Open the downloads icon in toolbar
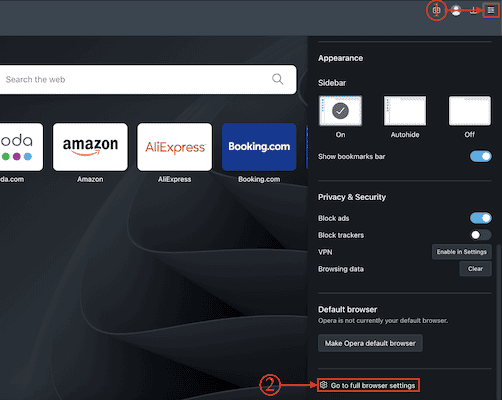This screenshot has width=502, height=400. [473, 11]
